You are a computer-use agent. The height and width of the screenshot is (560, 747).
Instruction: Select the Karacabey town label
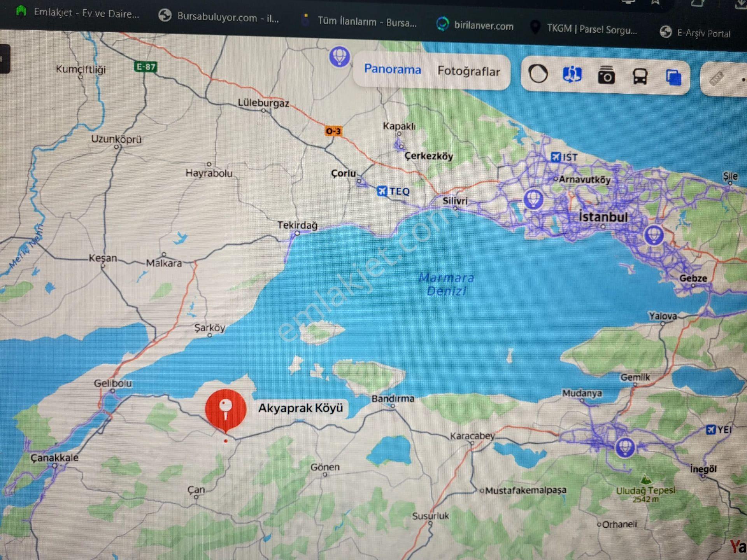472,436
